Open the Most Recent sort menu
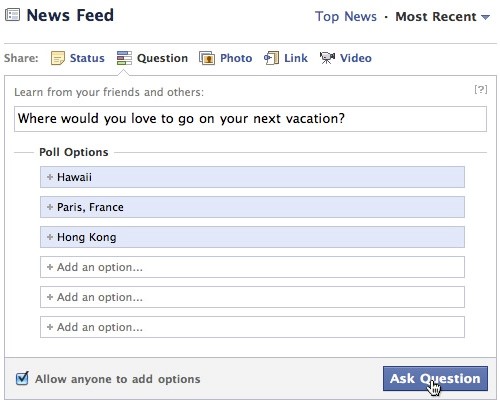This screenshot has height=405, width=500. coord(436,16)
